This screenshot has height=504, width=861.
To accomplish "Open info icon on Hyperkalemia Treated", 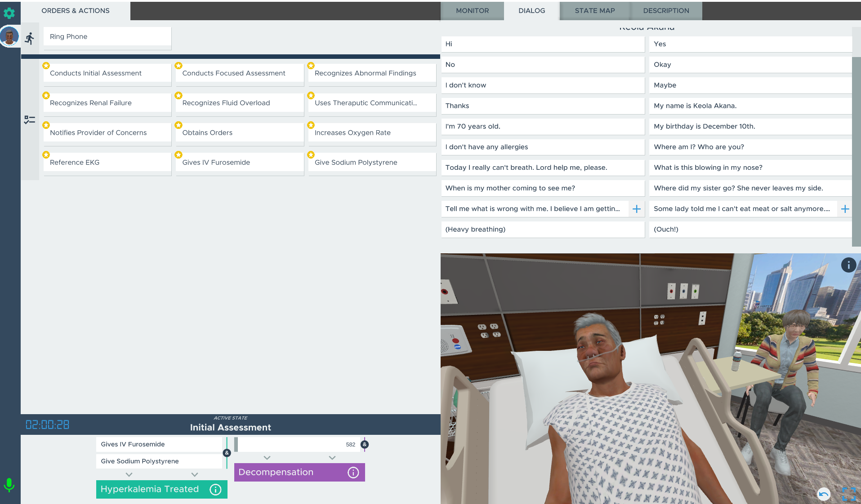I will click(215, 489).
